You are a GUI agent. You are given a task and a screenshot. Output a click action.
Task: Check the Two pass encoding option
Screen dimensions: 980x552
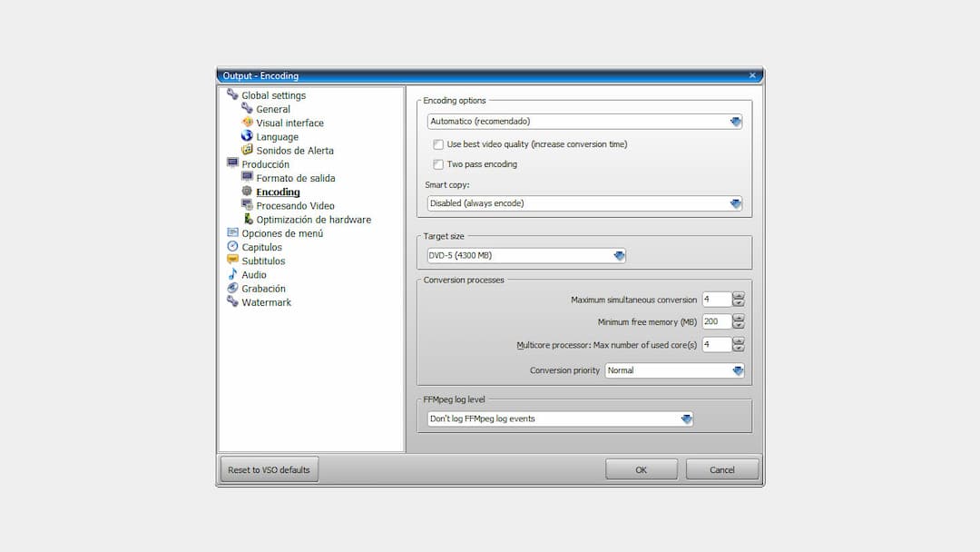click(x=439, y=164)
